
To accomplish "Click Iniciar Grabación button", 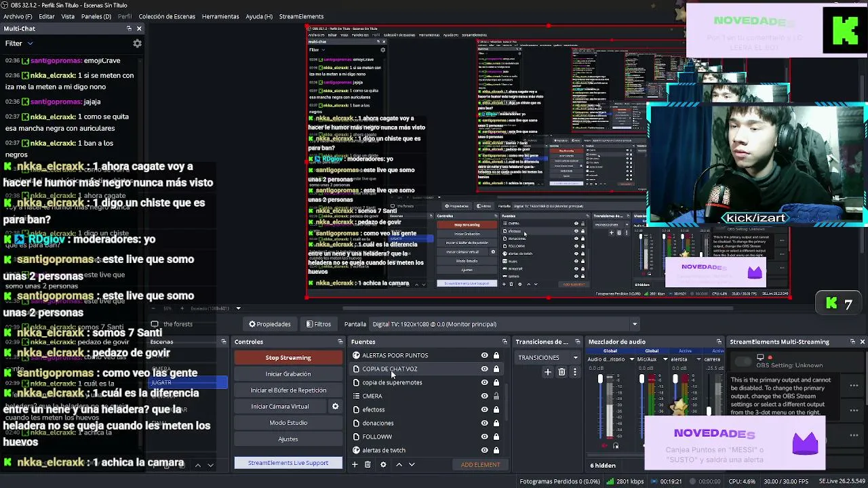I will (288, 374).
